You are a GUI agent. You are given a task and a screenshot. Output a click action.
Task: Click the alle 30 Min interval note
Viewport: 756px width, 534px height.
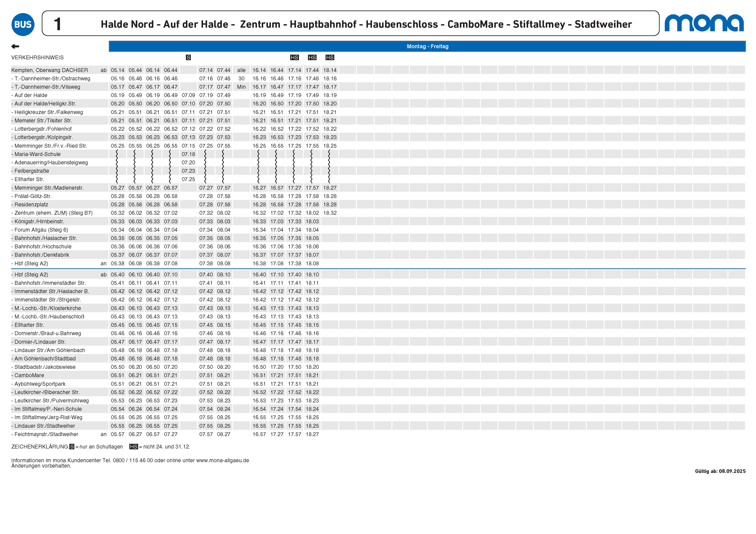[x=241, y=79]
